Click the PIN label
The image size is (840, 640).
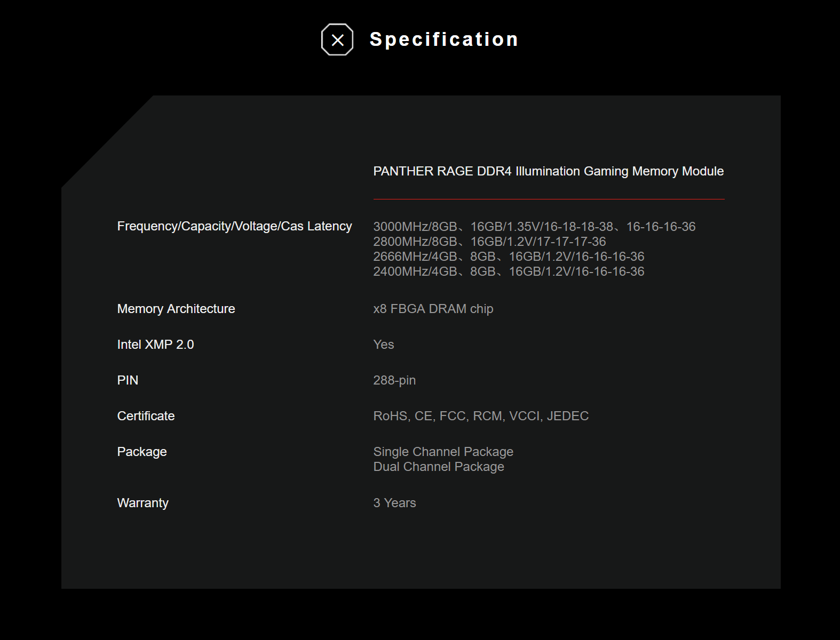pos(128,380)
